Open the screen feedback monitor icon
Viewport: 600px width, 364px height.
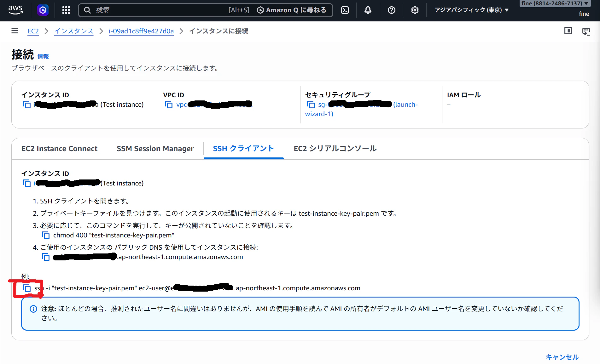586,31
